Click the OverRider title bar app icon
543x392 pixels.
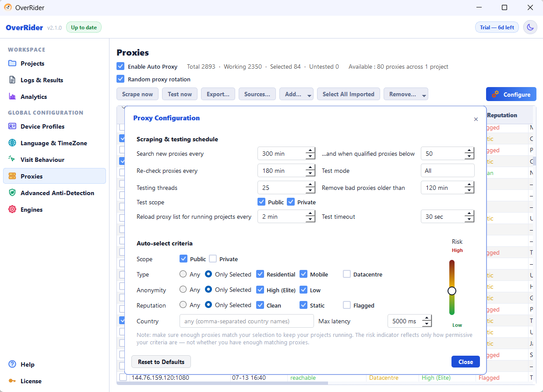tap(8, 7)
